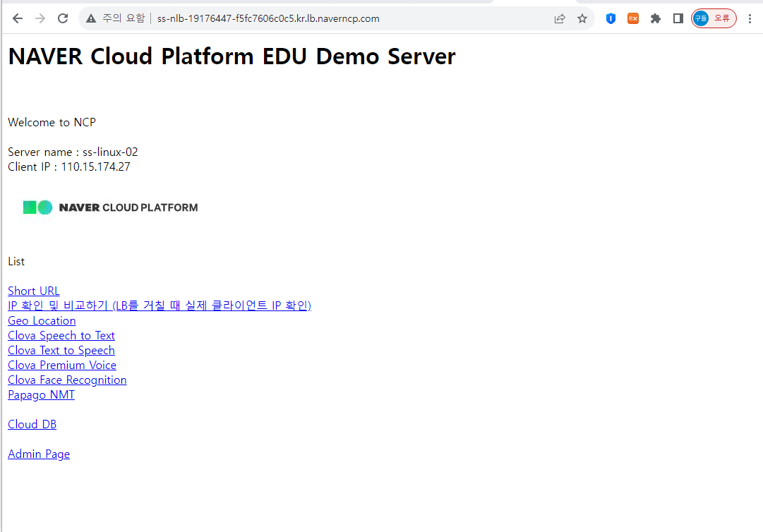763x532 pixels.
Task: Toggle the browser side panel
Action: [x=678, y=18]
